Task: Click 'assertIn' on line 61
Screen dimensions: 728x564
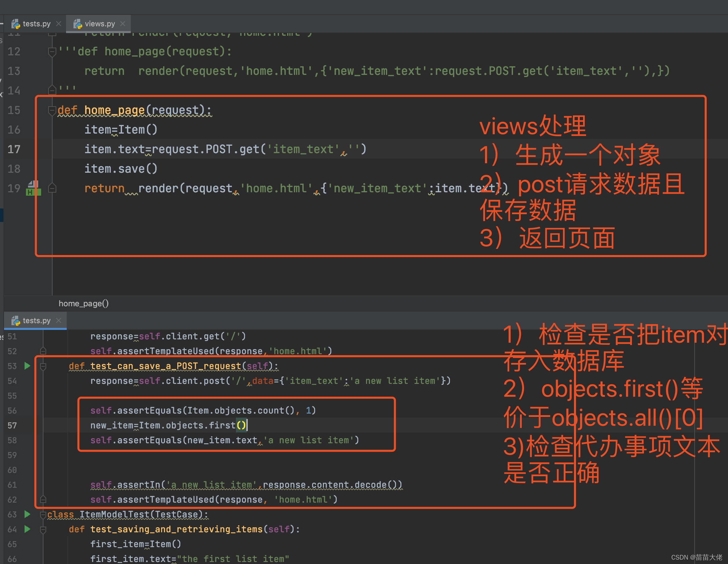Action: coord(139,485)
